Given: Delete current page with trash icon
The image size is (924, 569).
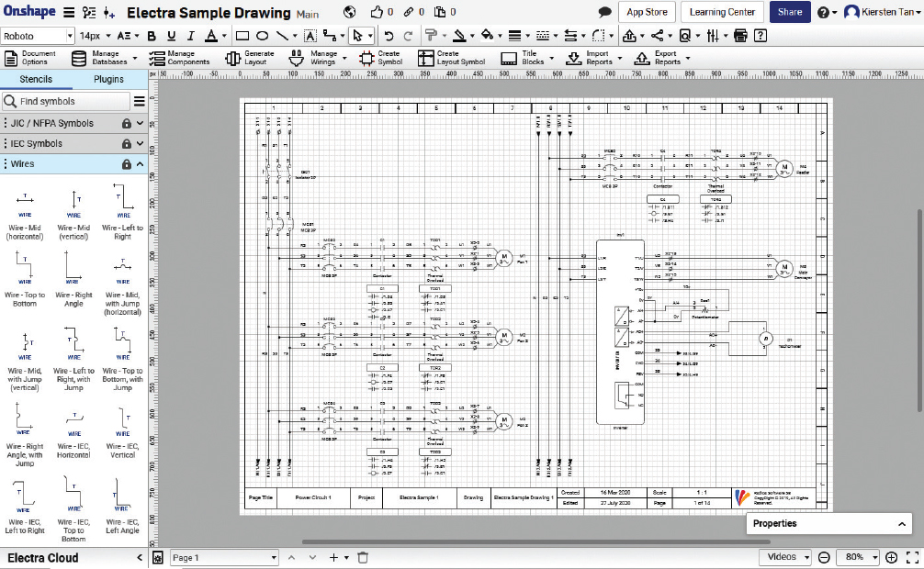Looking at the screenshot, I should pyautogui.click(x=363, y=557).
